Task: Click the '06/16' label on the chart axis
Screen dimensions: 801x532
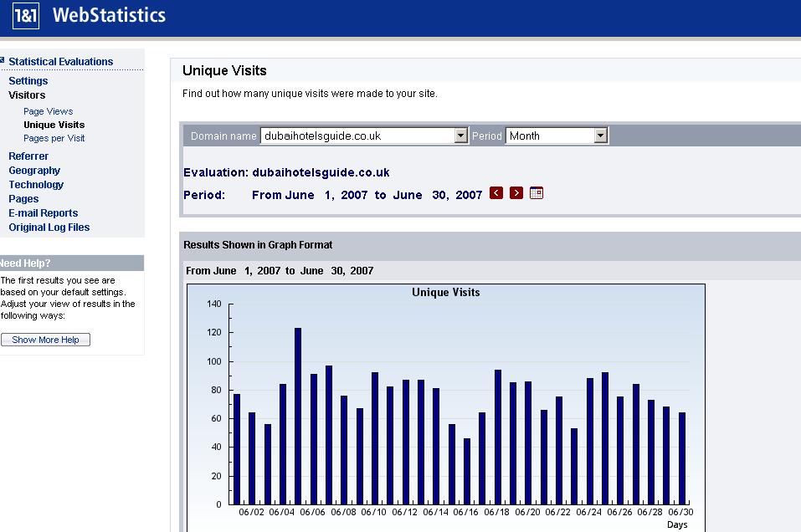Action: pyautogui.click(x=466, y=512)
